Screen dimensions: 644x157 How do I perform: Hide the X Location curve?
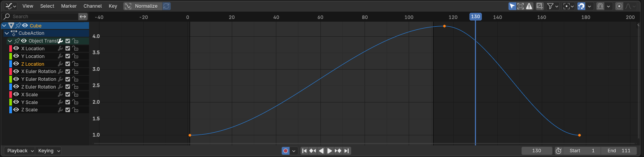16,48
